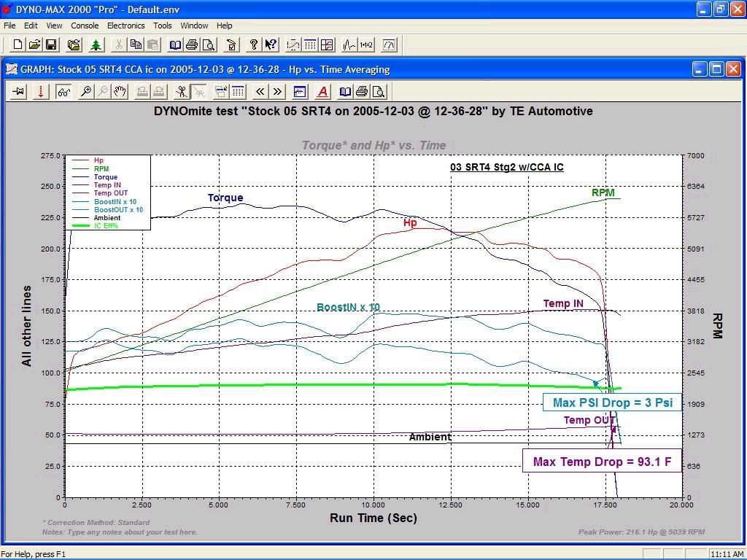Click the printer icon in main toolbar
The image size is (747, 560).
(191, 45)
